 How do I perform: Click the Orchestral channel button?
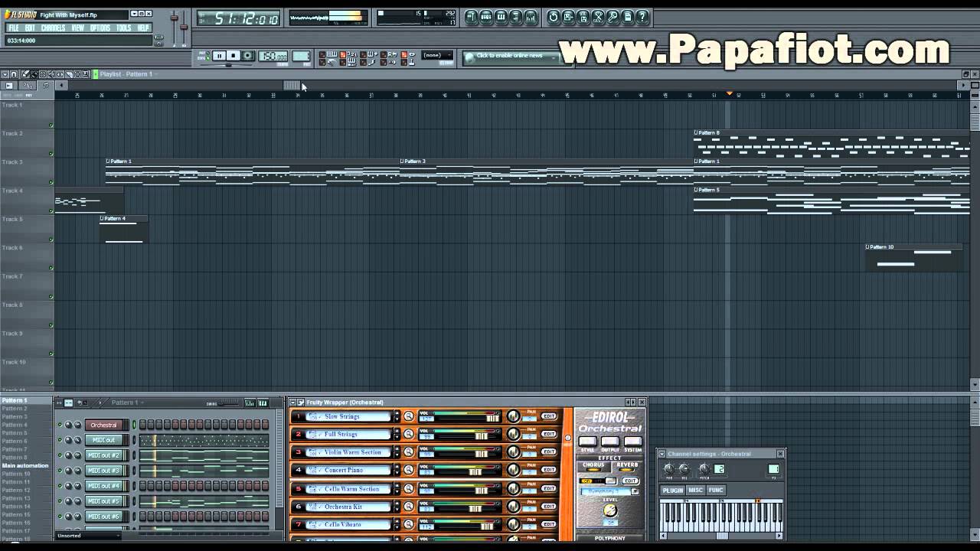103,425
